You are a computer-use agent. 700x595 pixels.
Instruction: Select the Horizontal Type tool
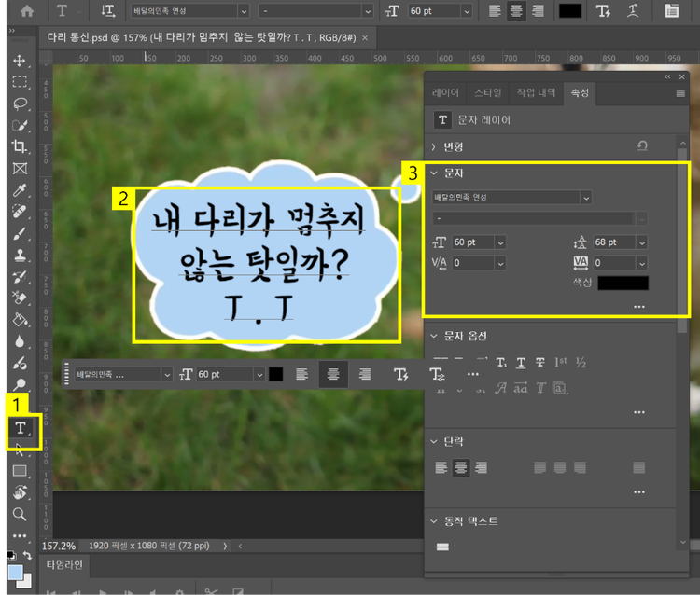21,428
